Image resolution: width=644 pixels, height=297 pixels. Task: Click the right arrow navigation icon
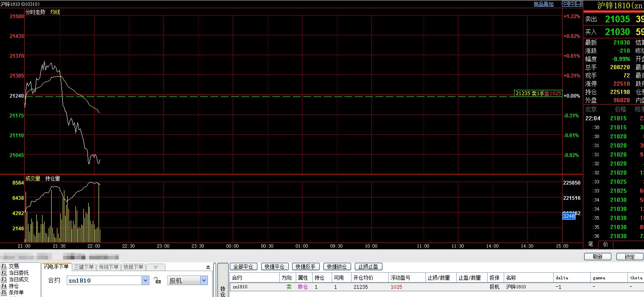572,4
